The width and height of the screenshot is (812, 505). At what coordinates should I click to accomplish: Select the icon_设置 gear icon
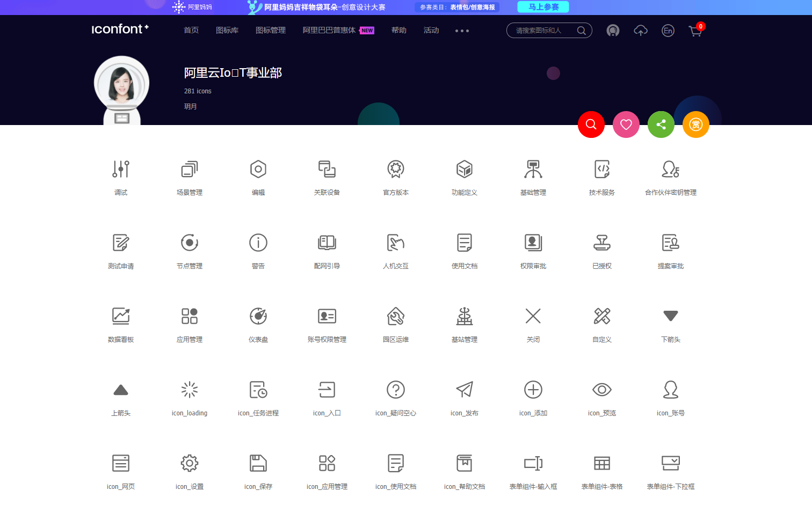pyautogui.click(x=189, y=463)
